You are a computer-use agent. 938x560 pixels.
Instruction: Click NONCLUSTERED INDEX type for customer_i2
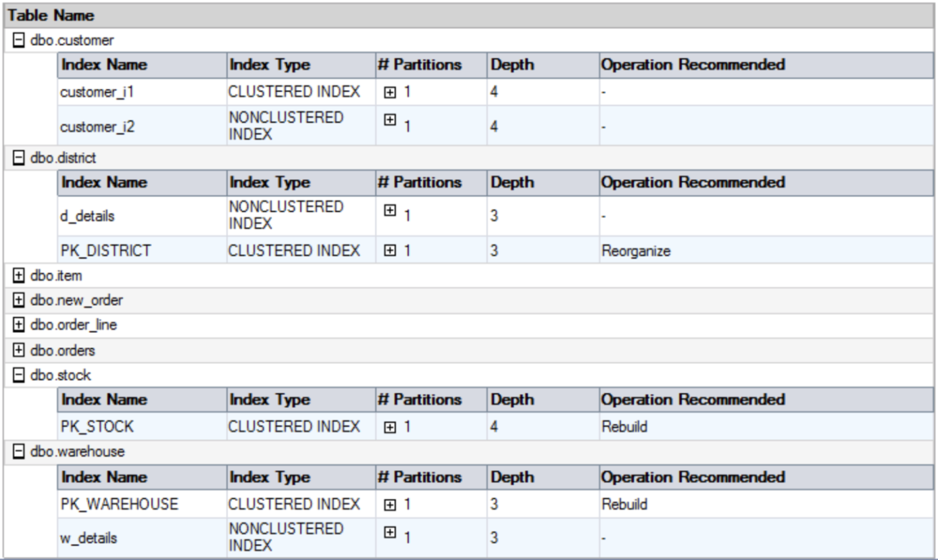[286, 126]
